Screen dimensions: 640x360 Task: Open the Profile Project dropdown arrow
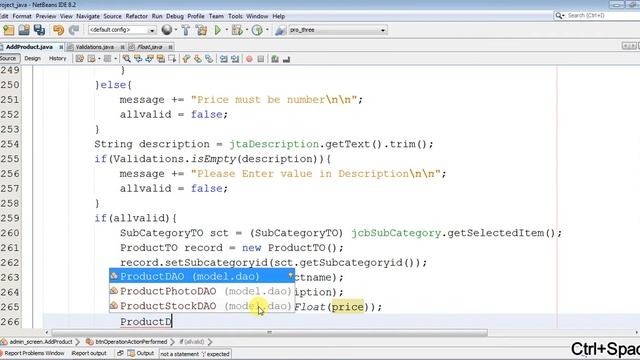[267, 30]
